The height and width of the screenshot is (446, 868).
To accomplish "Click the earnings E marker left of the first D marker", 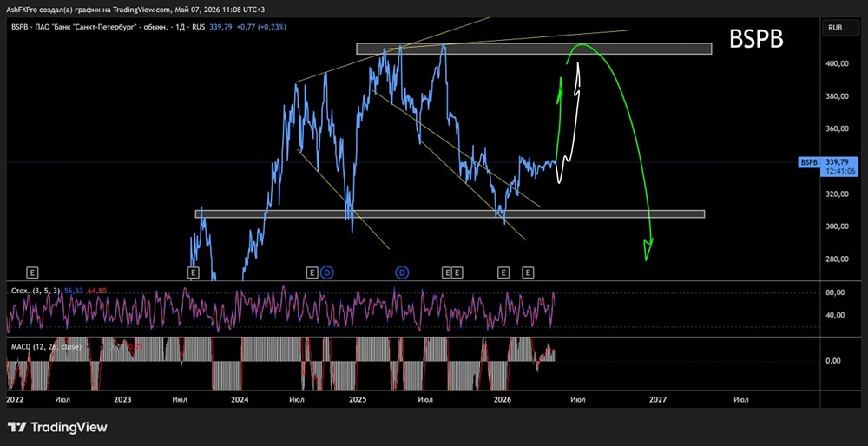I will click(x=312, y=272).
